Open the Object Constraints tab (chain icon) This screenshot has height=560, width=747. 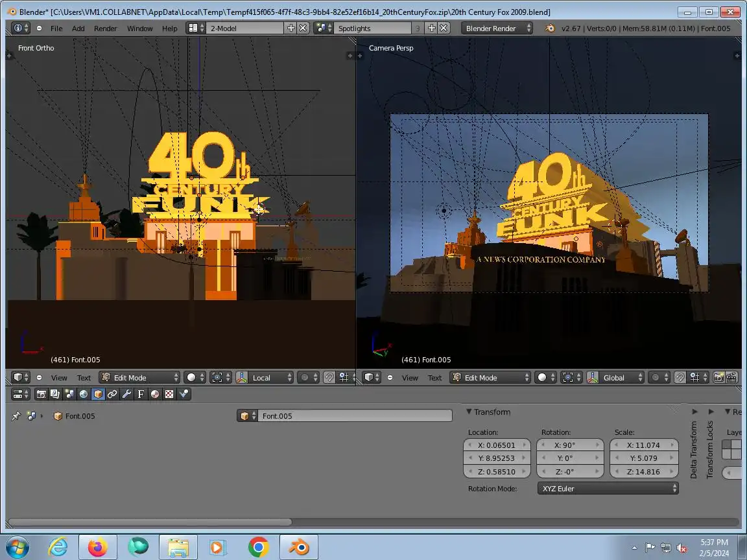(x=112, y=394)
